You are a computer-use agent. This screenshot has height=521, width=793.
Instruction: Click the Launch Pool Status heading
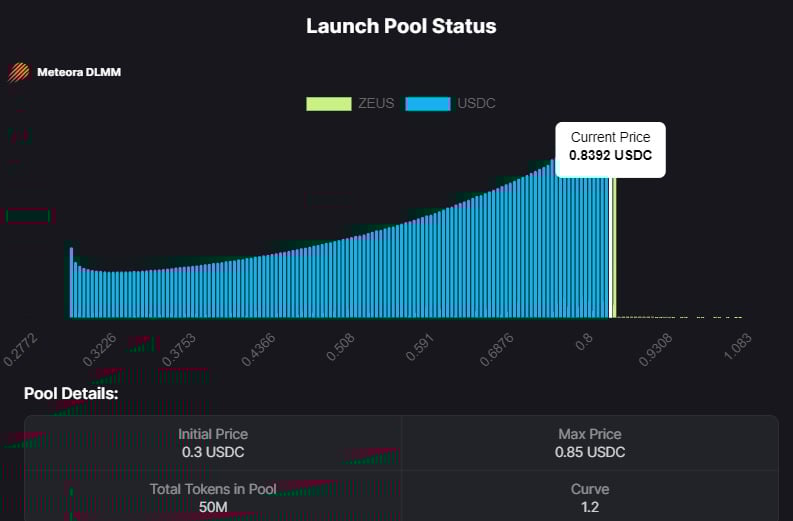click(401, 26)
